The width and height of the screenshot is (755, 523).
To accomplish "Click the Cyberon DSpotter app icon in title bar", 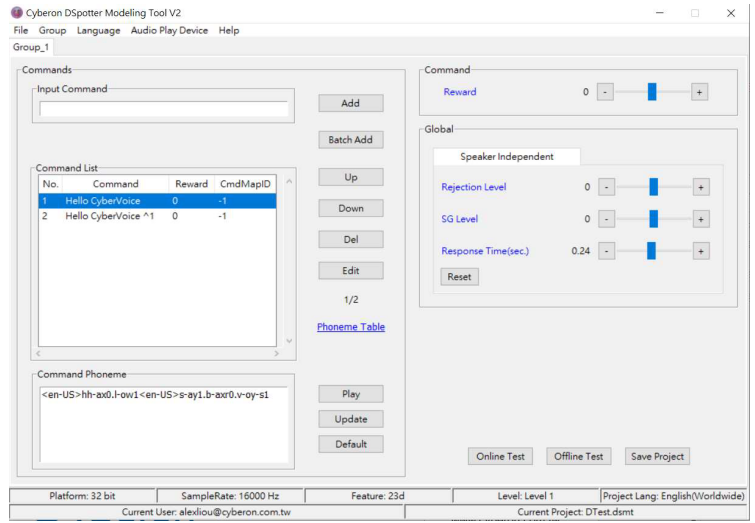I will (x=17, y=13).
